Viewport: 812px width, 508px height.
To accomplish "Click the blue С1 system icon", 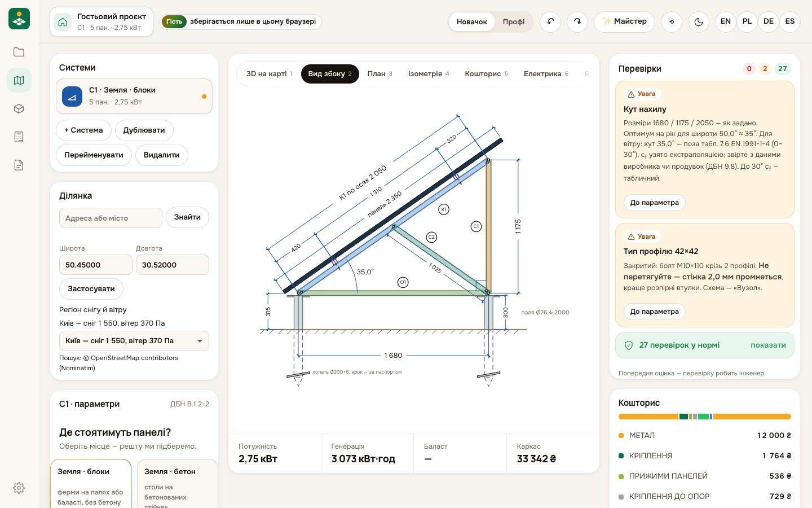I will (x=72, y=97).
